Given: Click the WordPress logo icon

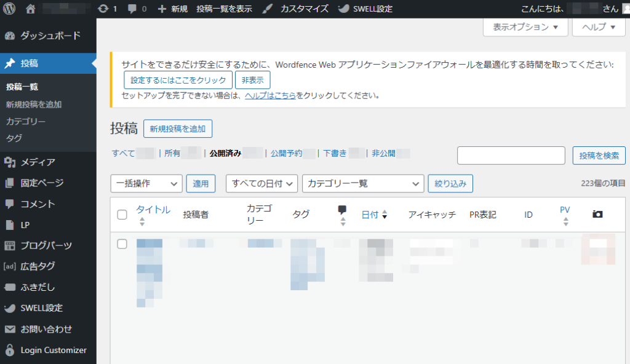Looking at the screenshot, I should [x=9, y=9].
